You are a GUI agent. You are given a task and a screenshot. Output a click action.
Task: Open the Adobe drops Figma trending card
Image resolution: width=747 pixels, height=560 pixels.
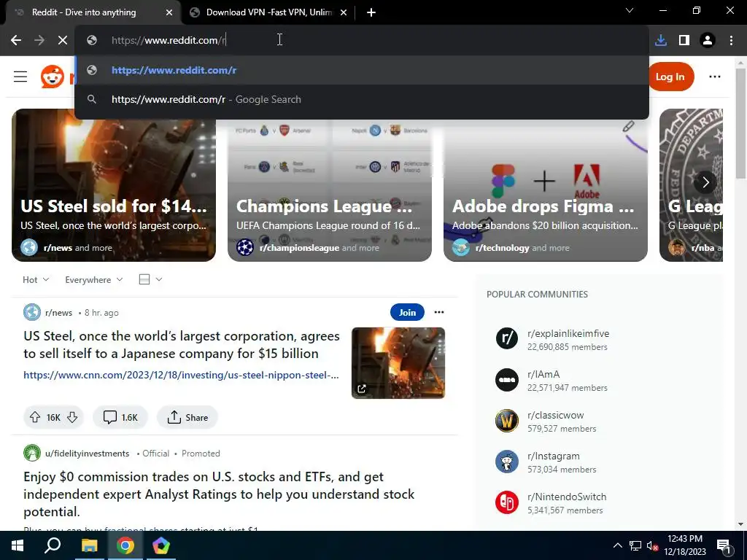[546, 184]
